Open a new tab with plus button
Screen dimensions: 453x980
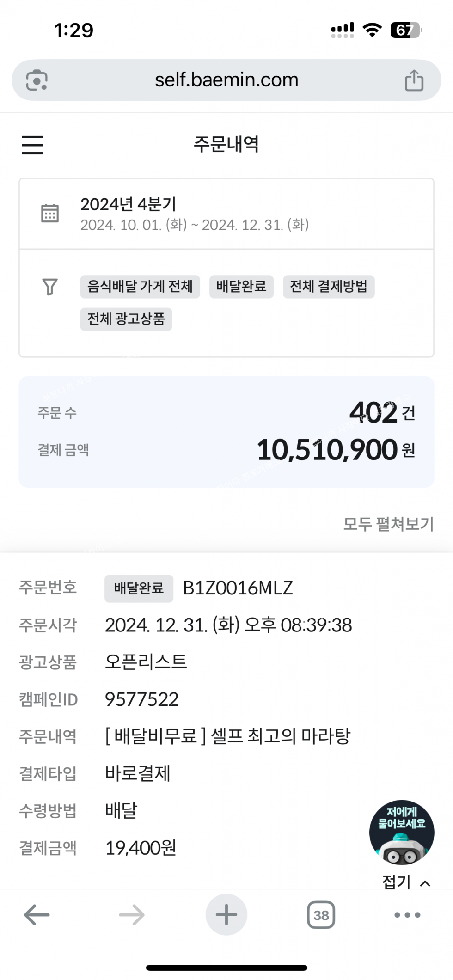click(226, 915)
